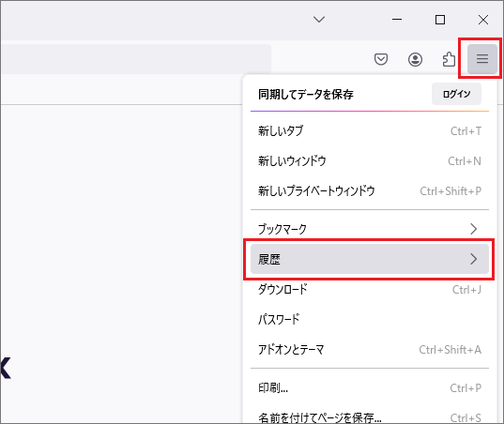Open アドオンとテーマ menu entry
Viewport: 504px width, 424px height.
[x=370, y=350]
